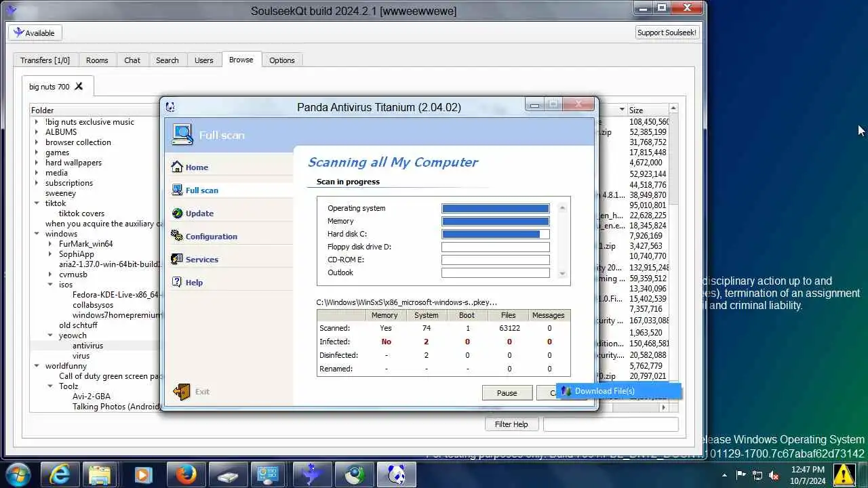This screenshot has height=488, width=868.
Task: Open Configuration gears icon in Panda
Action: tap(177, 236)
